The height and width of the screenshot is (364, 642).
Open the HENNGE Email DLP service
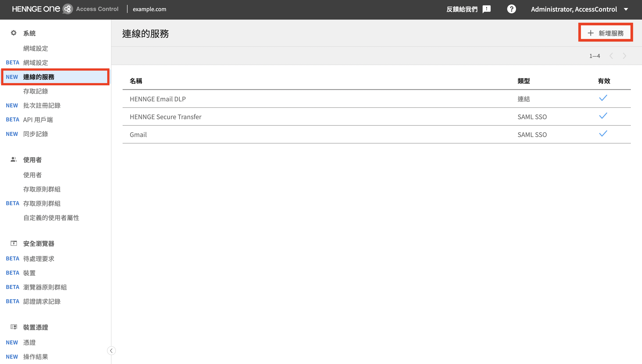158,99
